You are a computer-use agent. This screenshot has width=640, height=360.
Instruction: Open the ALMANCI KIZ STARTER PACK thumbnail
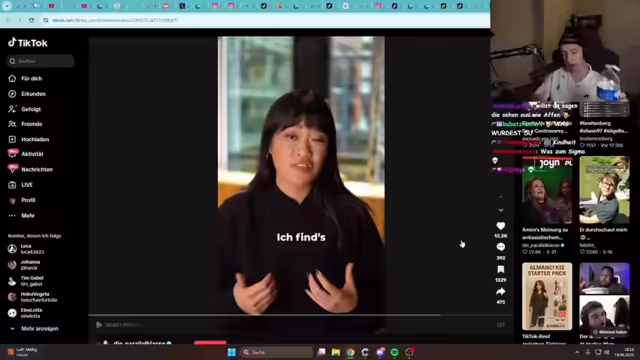547,296
